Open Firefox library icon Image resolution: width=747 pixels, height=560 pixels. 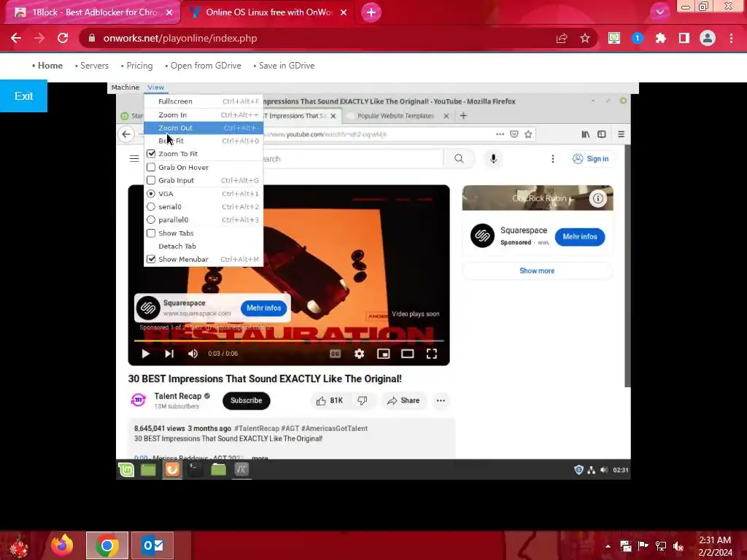click(586, 134)
